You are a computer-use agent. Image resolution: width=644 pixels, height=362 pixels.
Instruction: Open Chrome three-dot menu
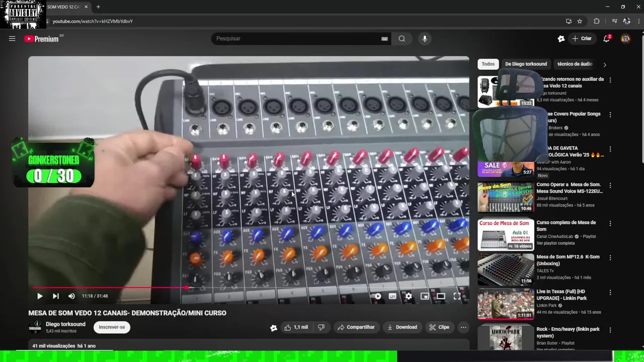(x=639, y=21)
